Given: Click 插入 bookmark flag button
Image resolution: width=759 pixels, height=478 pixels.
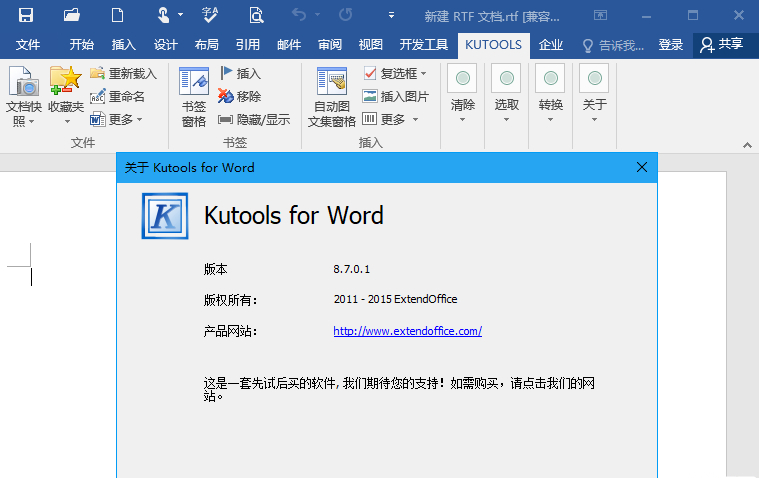Looking at the screenshot, I should tap(240, 74).
